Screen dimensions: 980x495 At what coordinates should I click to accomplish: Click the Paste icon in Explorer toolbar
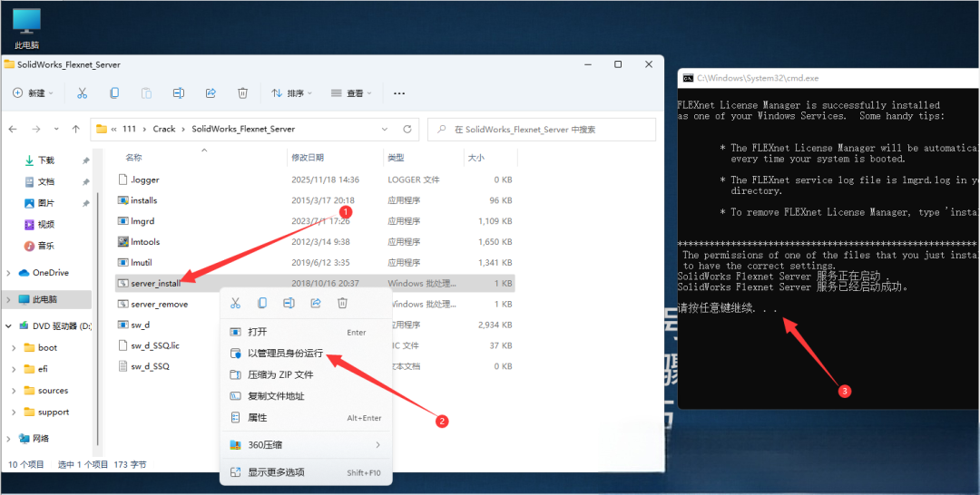146,93
